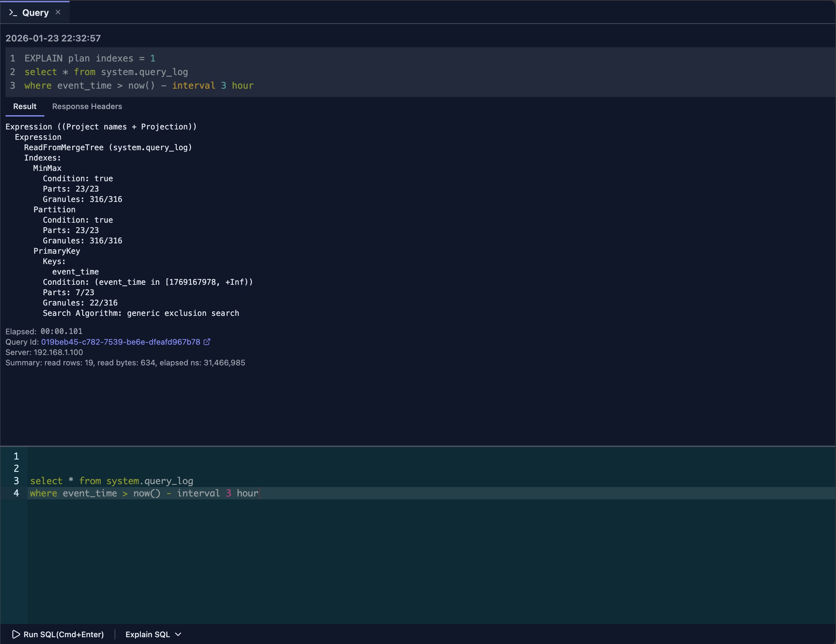
Task: Click external link icon beside Query Id
Action: (207, 342)
